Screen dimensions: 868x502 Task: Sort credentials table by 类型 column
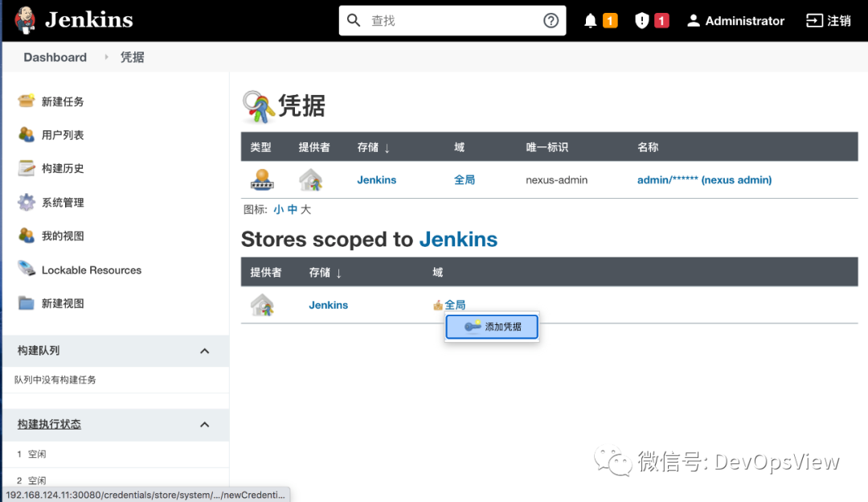[x=260, y=147]
